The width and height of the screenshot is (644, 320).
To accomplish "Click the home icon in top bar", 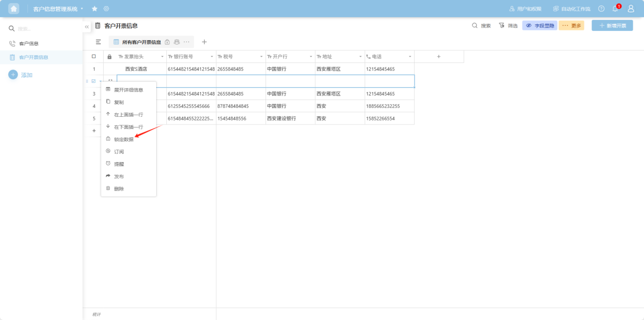I will tap(14, 9).
